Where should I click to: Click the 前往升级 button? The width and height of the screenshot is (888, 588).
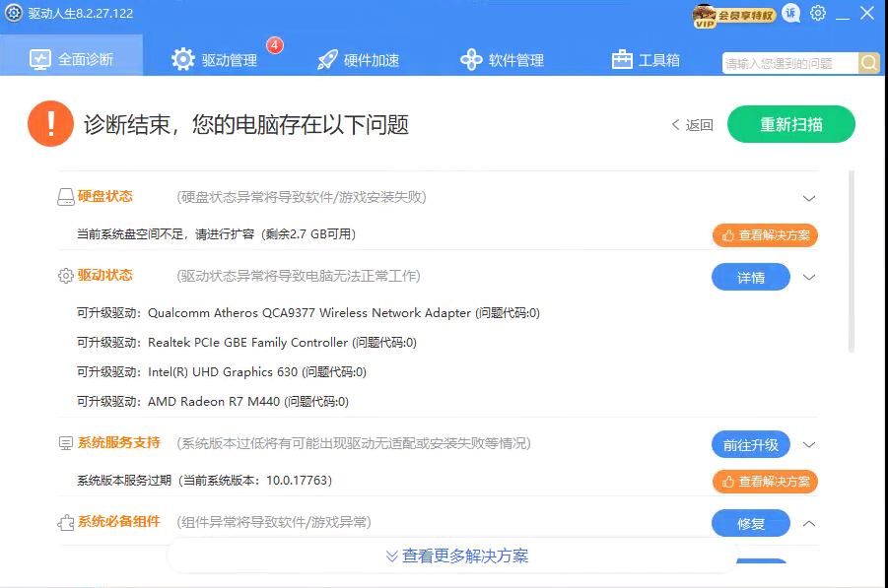(x=751, y=445)
